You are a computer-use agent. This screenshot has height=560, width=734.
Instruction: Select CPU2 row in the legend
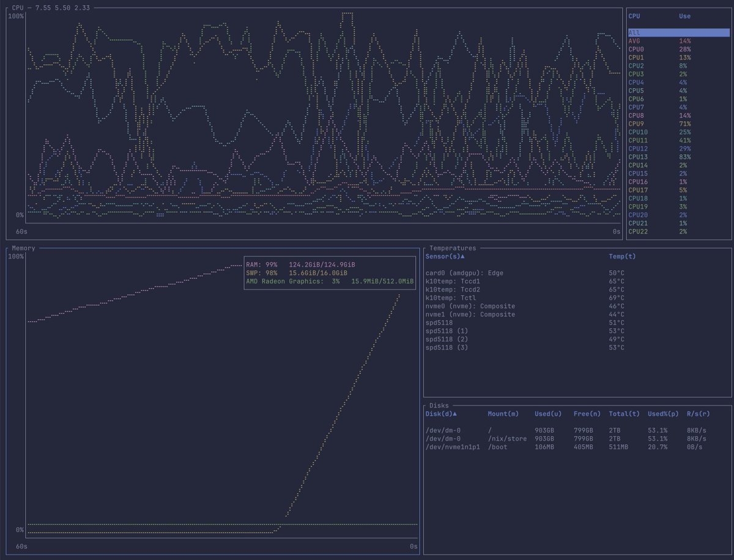(678, 65)
